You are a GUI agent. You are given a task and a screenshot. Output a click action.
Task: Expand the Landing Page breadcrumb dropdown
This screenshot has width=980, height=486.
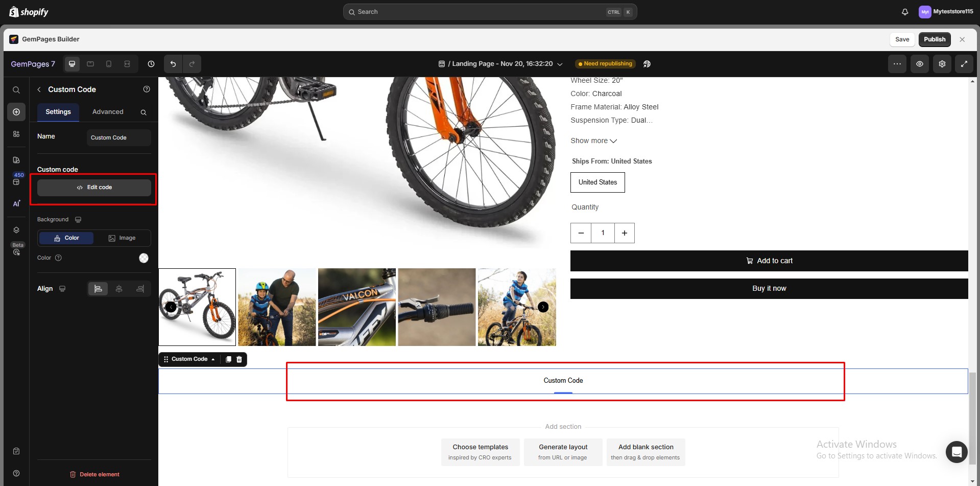pos(560,63)
